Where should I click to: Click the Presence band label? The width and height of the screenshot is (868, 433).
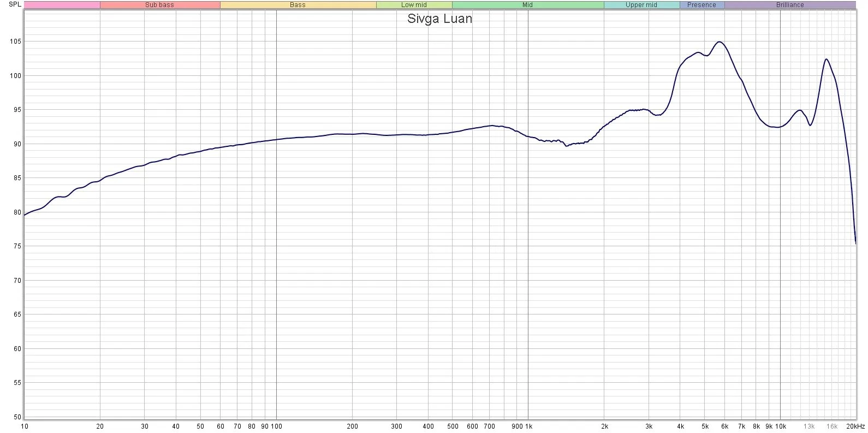[x=701, y=5]
